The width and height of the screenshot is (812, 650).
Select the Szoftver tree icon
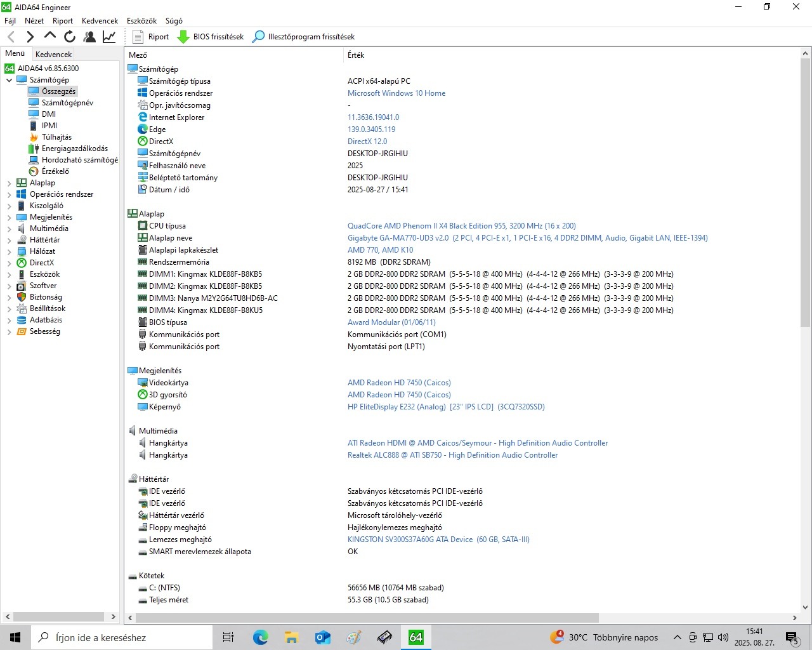pyautogui.click(x=22, y=286)
